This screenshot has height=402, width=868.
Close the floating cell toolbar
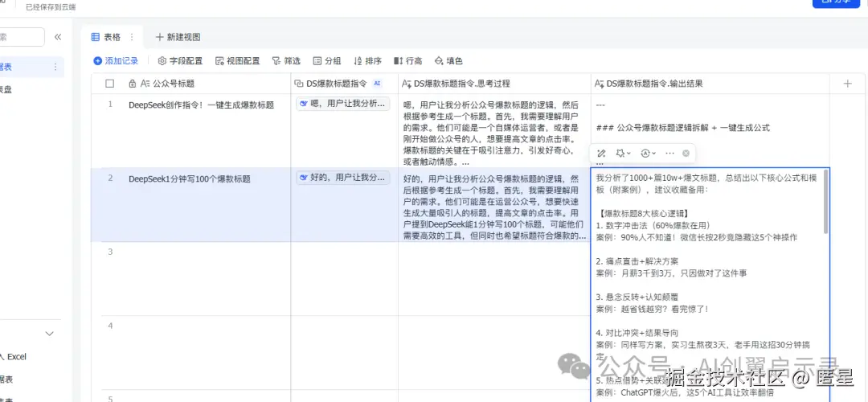click(686, 153)
